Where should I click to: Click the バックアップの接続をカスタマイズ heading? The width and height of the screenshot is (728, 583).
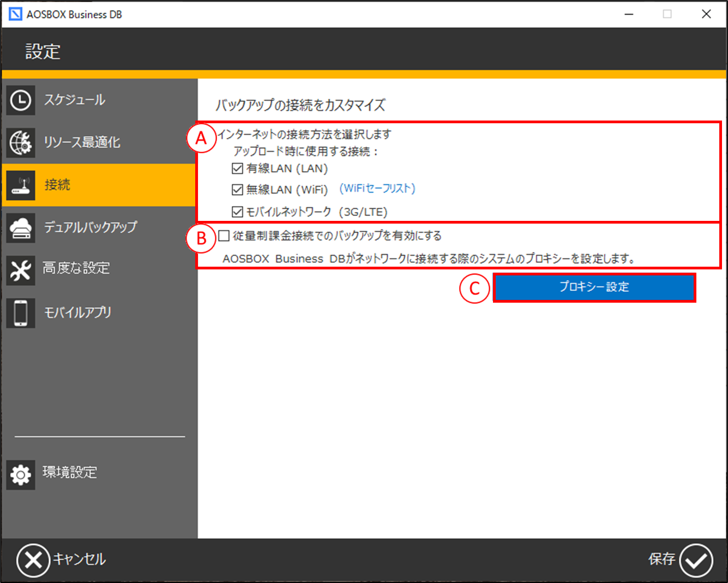coord(300,105)
